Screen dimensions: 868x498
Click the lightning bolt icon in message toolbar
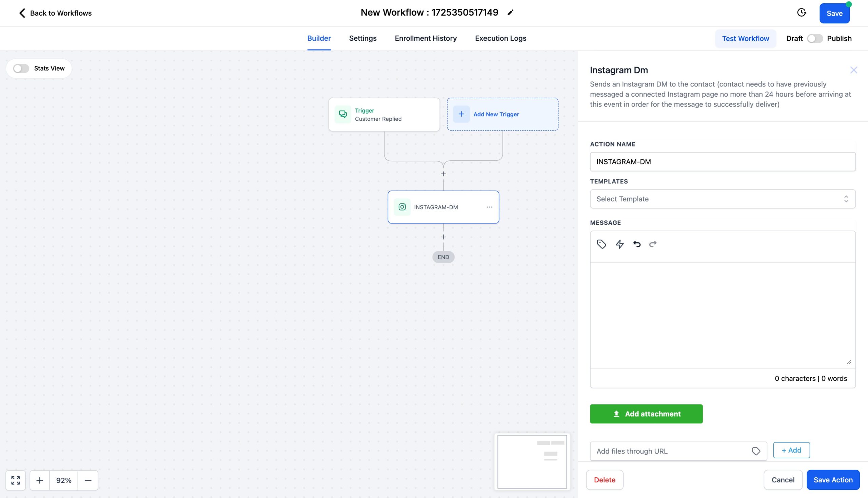[620, 244]
